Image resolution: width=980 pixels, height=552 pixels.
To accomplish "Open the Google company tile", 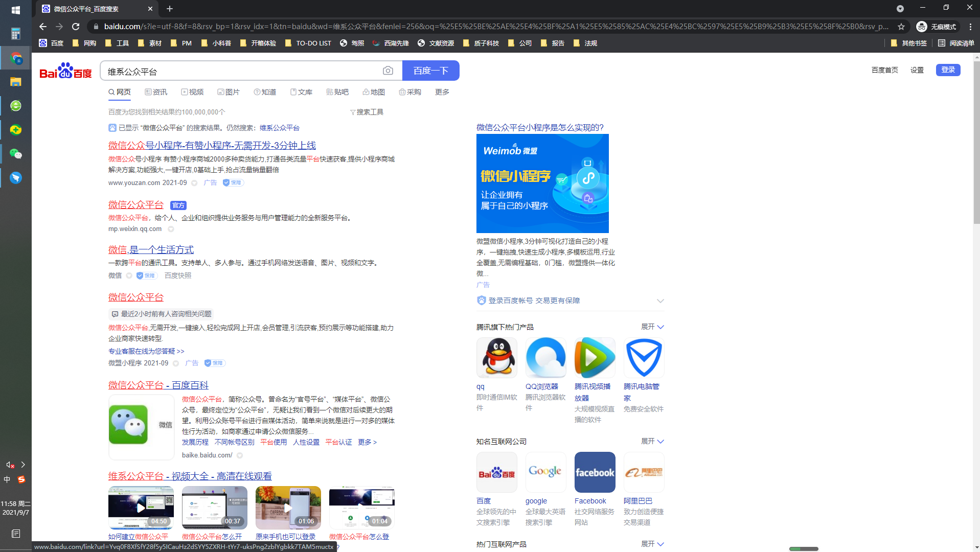I will tap(545, 472).
